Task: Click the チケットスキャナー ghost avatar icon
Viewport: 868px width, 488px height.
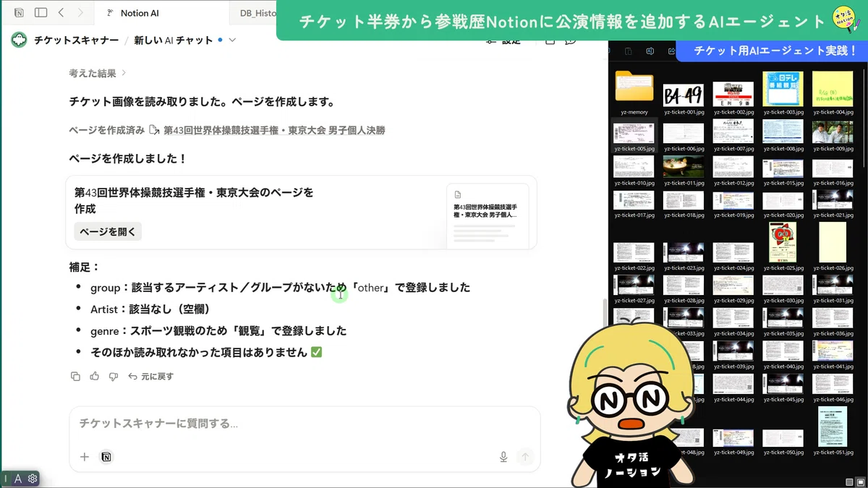Action: click(x=19, y=40)
